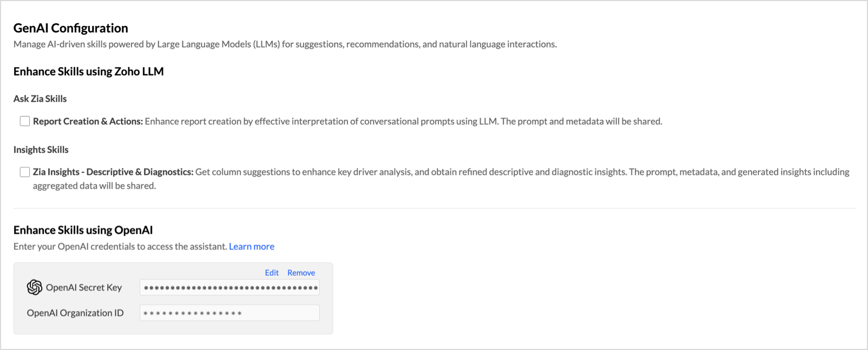Select the Enhance Skills using Zoho LLM heading

[89, 72]
